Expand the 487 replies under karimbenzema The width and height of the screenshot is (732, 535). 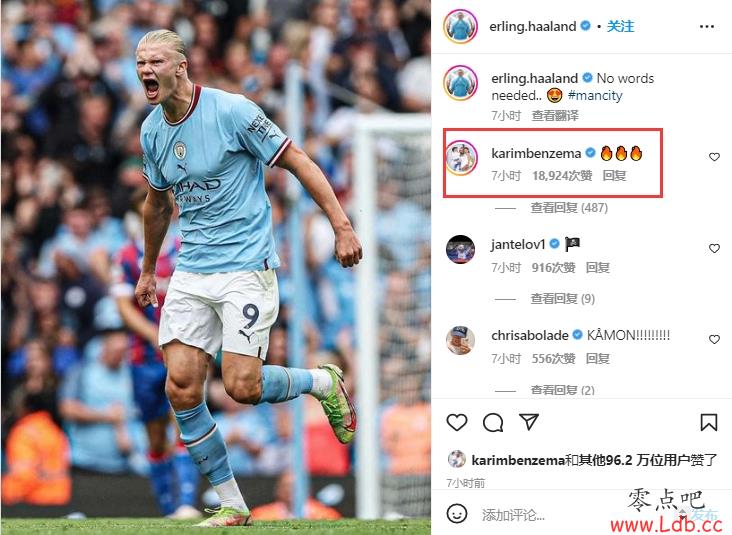tap(569, 207)
